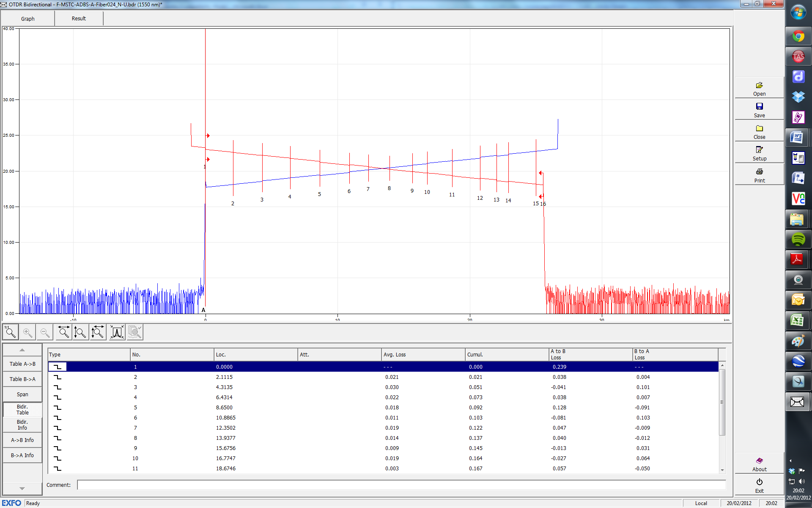Click the Save icon
The width and height of the screenshot is (812, 508).
point(759,110)
